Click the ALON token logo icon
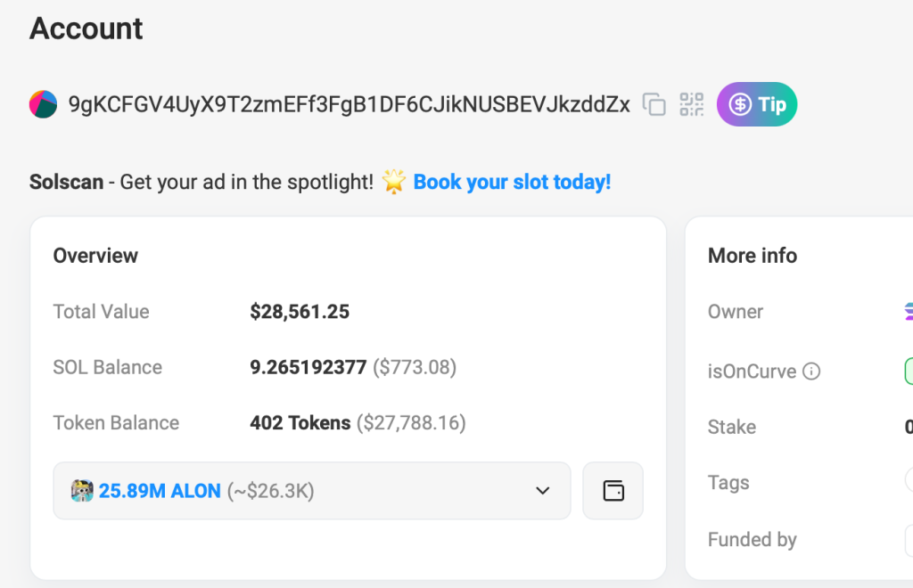The image size is (913, 588). coord(83,491)
